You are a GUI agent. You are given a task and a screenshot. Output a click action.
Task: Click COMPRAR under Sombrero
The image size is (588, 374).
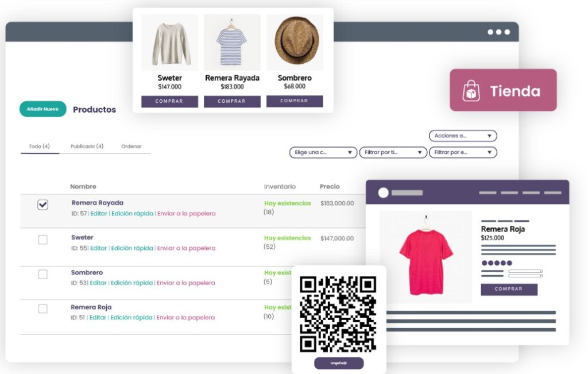click(295, 101)
